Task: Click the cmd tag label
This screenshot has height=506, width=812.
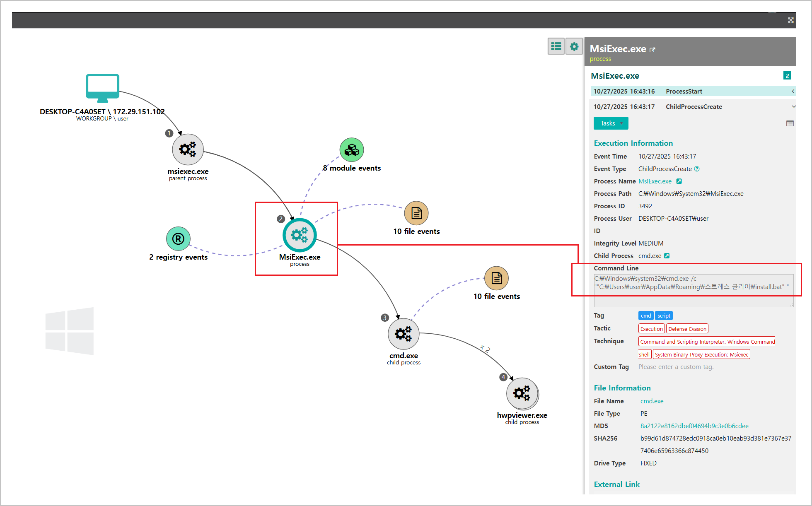Action: [x=645, y=316]
